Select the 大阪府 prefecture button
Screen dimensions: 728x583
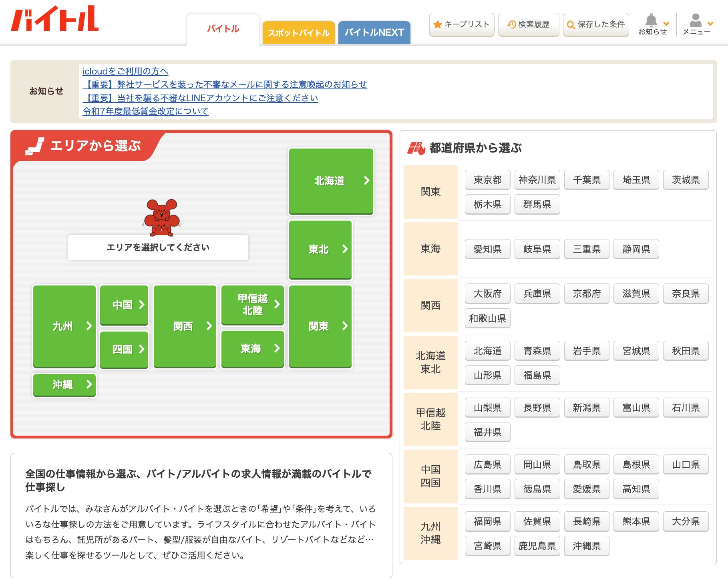coord(487,294)
